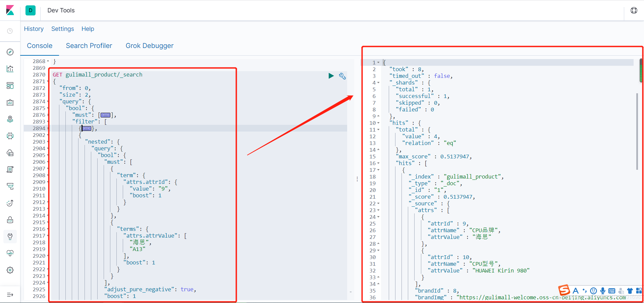Viewport: 644px width, 303px height.
Task: Open Logs sidebar icon
Action: [x=10, y=169]
